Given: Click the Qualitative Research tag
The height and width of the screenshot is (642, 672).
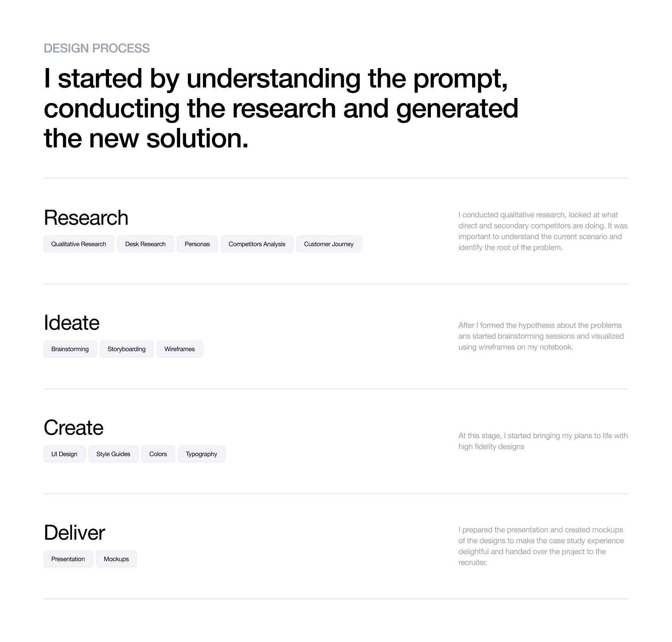Looking at the screenshot, I should (79, 244).
